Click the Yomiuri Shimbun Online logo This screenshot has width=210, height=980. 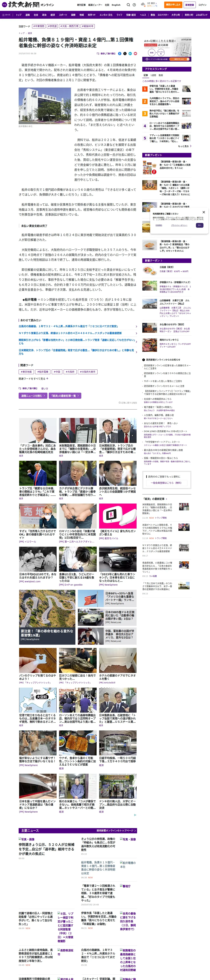(x=28, y=5)
